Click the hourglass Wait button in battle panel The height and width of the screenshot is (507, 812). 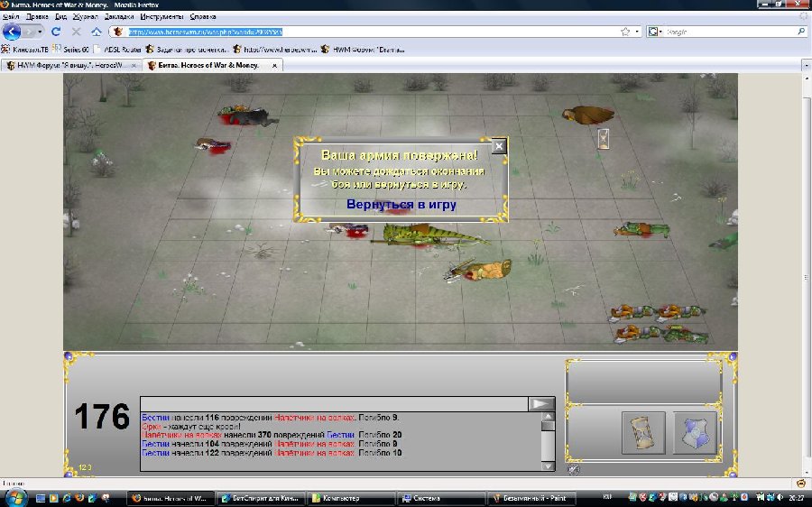pyautogui.click(x=643, y=433)
